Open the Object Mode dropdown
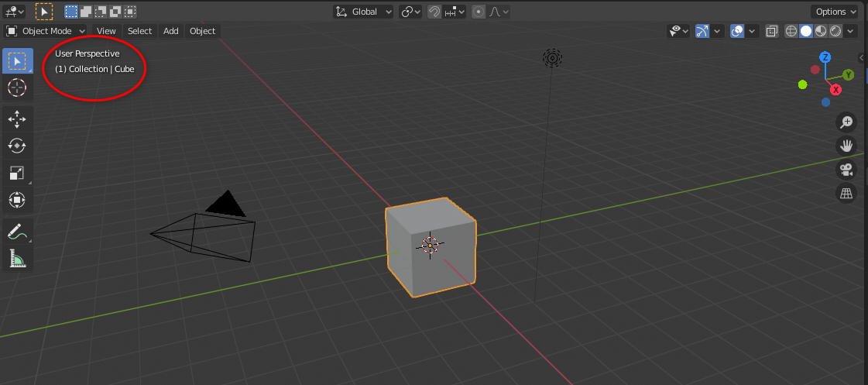Image resolution: width=868 pixels, height=385 pixels. pos(46,31)
